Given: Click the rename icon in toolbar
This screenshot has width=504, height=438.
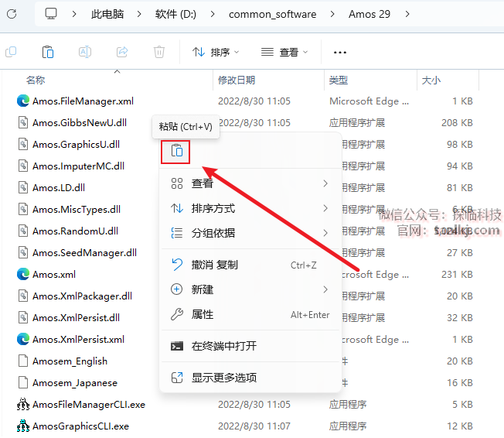Looking at the screenshot, I should click(x=85, y=52).
